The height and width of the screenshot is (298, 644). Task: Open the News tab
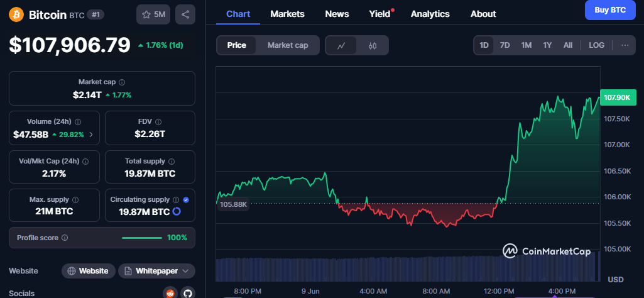click(x=337, y=14)
